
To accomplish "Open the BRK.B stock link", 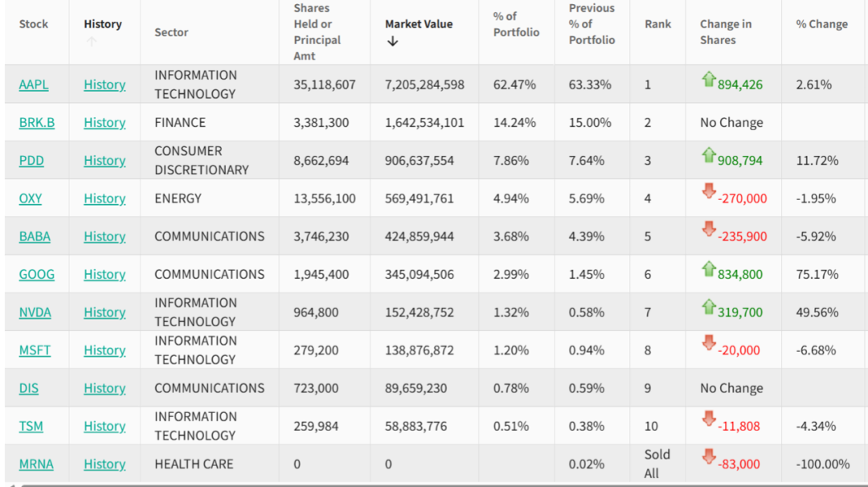I will point(37,122).
